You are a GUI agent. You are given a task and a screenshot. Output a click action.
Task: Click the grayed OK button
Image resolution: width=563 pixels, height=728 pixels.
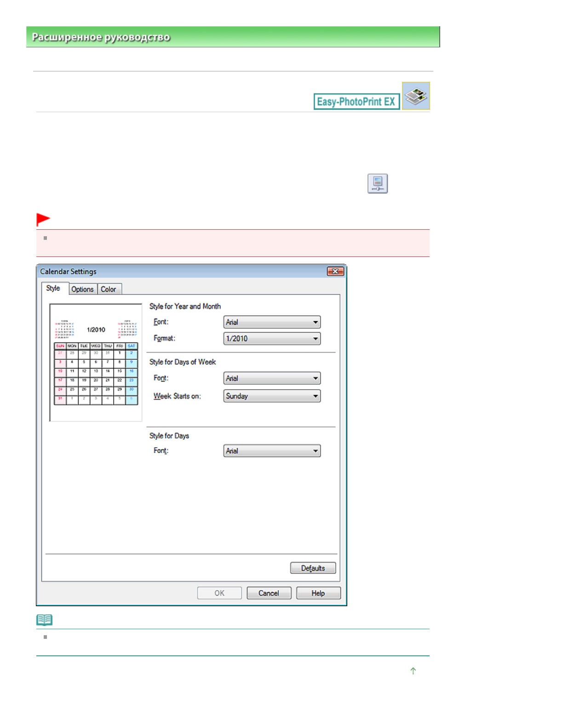(219, 593)
